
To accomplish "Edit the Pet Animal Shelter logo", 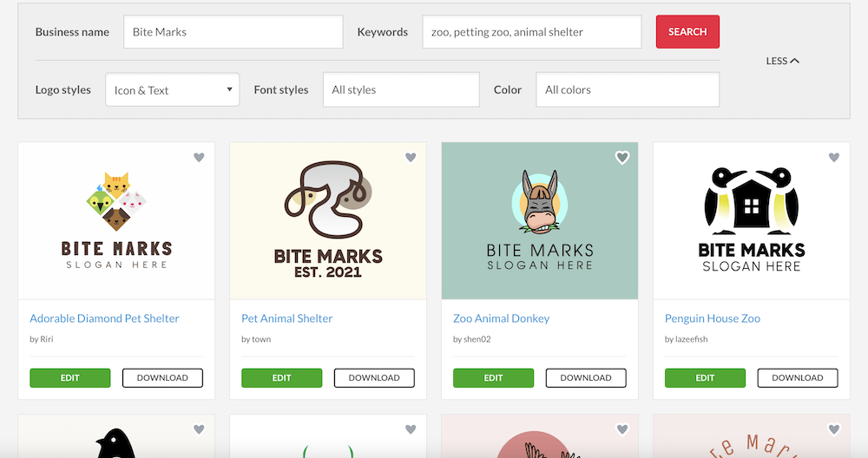I will point(282,378).
